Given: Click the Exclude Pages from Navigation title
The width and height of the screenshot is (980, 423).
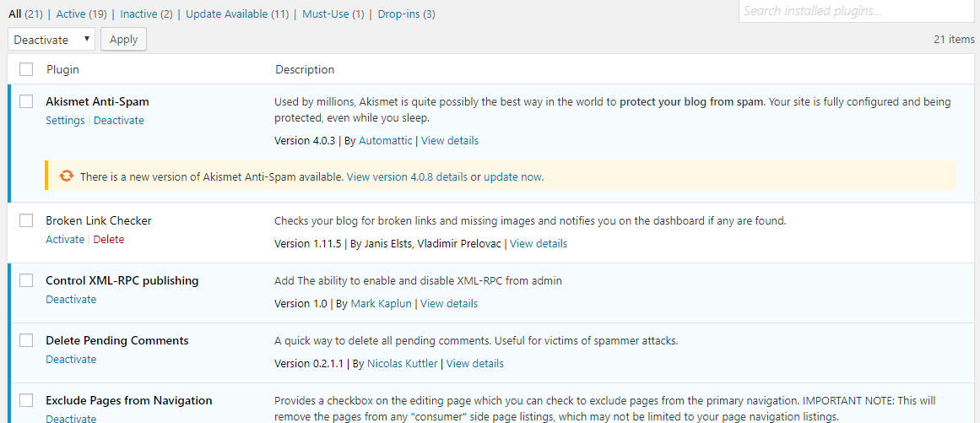Looking at the screenshot, I should click(129, 400).
